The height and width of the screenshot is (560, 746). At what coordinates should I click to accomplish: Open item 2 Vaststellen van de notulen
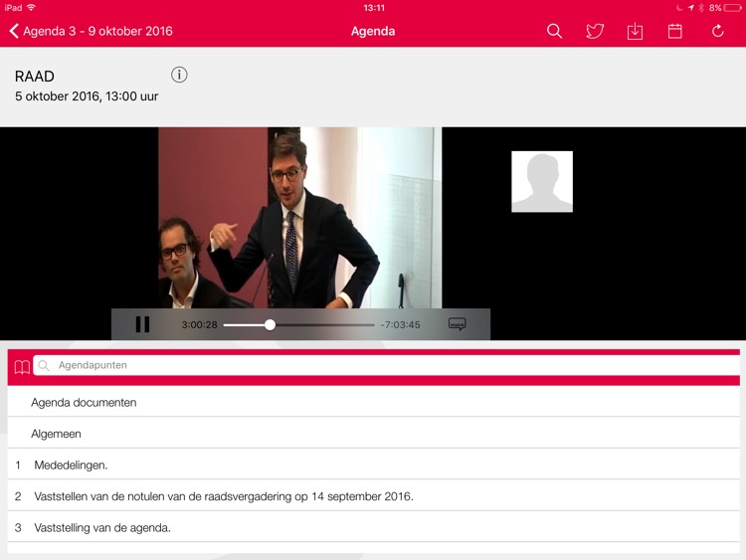coord(373,496)
